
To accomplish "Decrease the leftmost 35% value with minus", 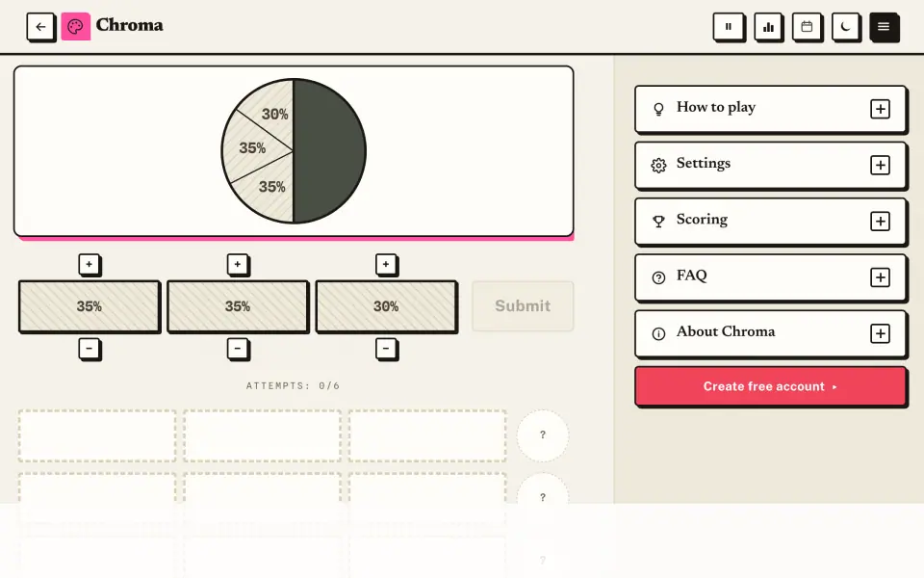I will [89, 349].
